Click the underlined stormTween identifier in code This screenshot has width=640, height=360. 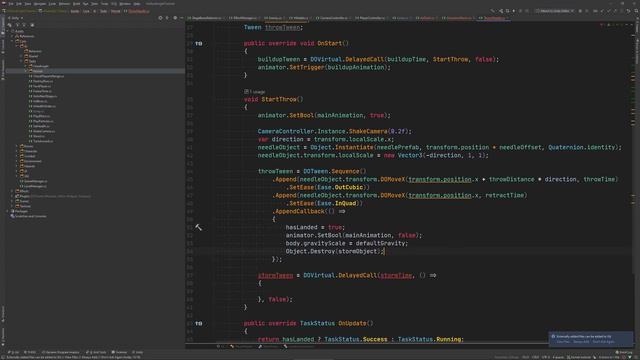(x=276, y=276)
